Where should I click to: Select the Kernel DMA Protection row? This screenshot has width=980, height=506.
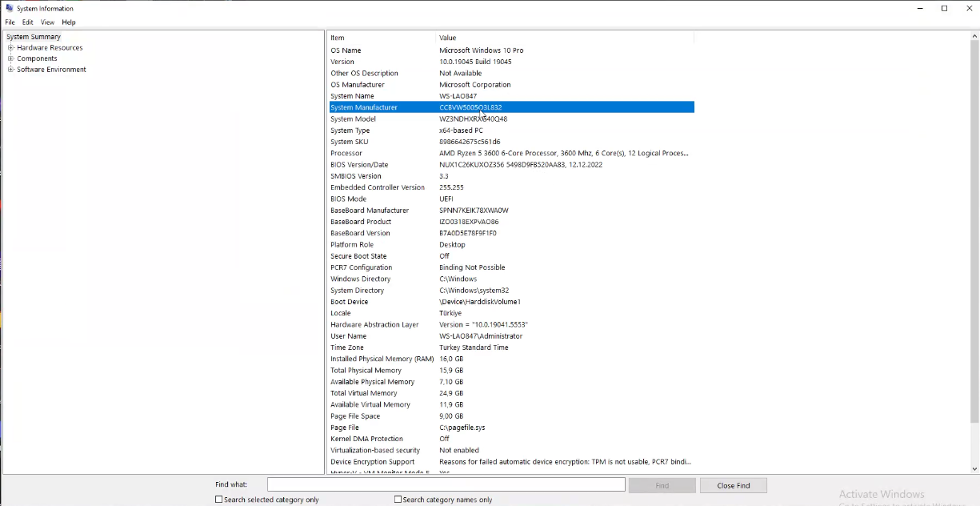click(x=512, y=439)
